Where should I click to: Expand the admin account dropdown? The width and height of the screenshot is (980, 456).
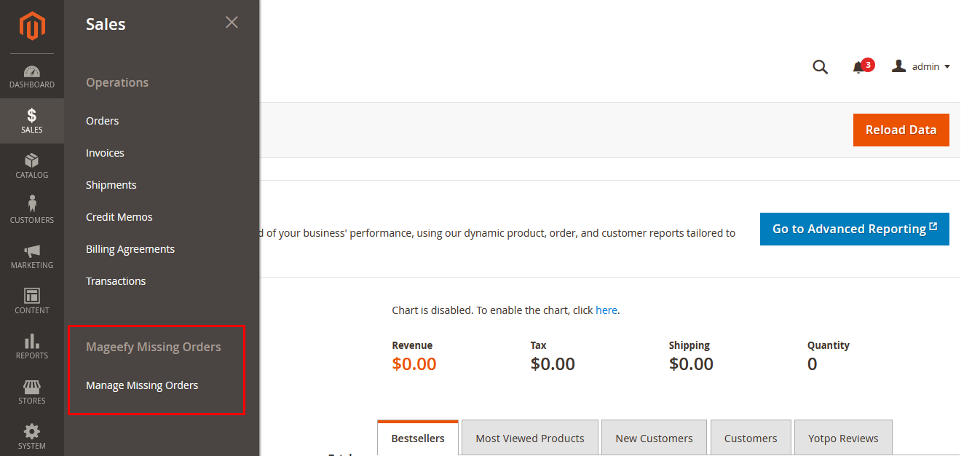921,67
